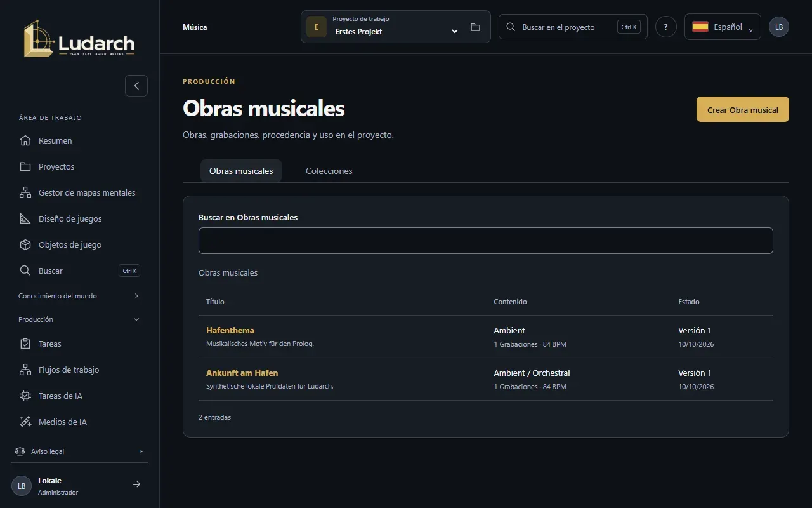Click the Ambient / Orchestral content cell
This screenshot has width=812, height=508.
point(532,373)
